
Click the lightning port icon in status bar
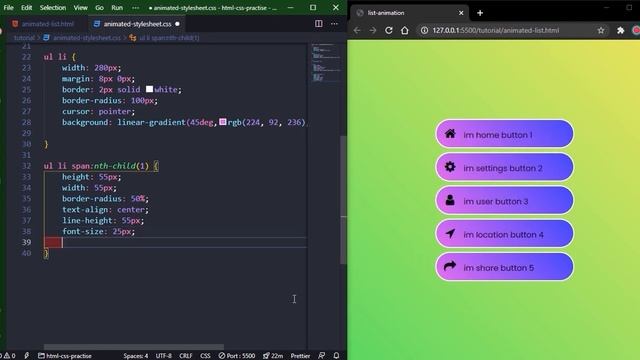point(27,356)
